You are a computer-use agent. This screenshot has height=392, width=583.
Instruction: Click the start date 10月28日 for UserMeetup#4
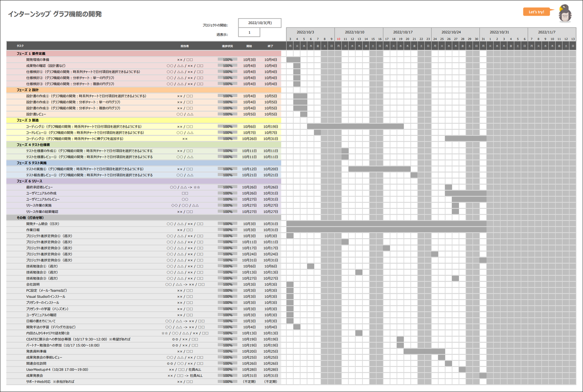point(249,370)
